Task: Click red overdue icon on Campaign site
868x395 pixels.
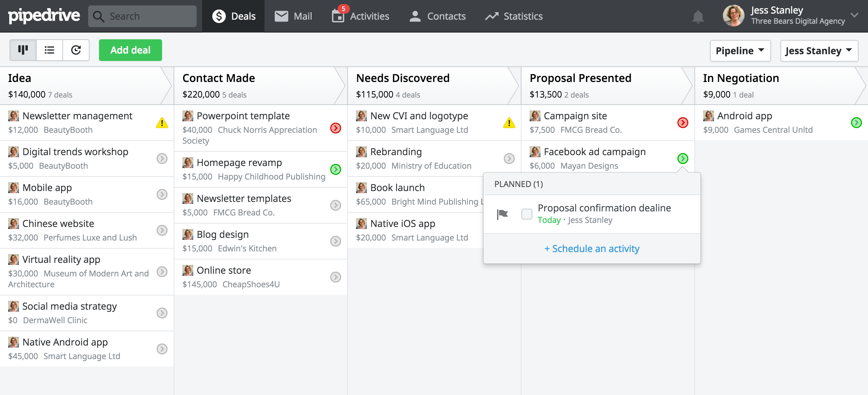Action: [683, 123]
